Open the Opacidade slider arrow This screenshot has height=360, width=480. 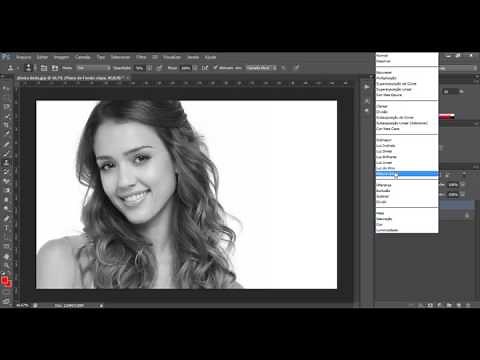(x=150, y=68)
